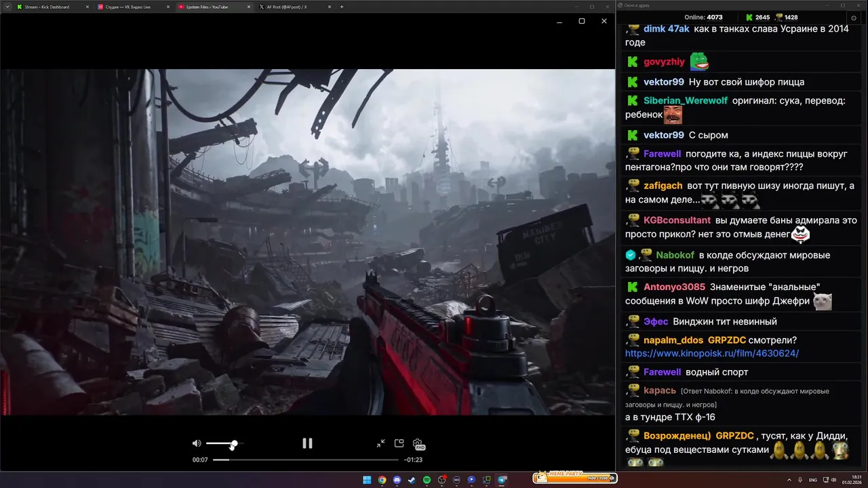Screen dimensions: 868x488
Task: Switch to Stream - Kick Dashboard tab
Action: click(47, 7)
